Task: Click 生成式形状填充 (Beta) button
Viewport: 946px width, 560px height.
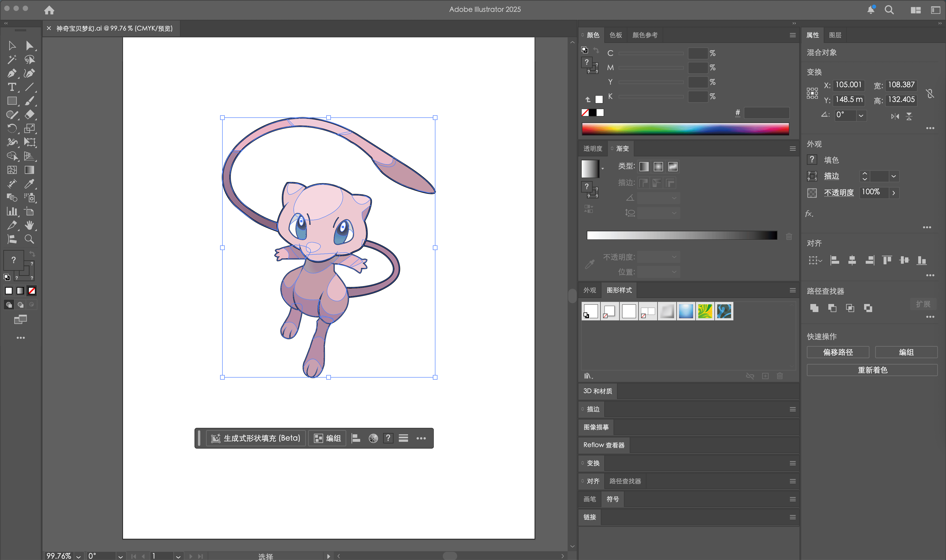Action: (x=256, y=438)
